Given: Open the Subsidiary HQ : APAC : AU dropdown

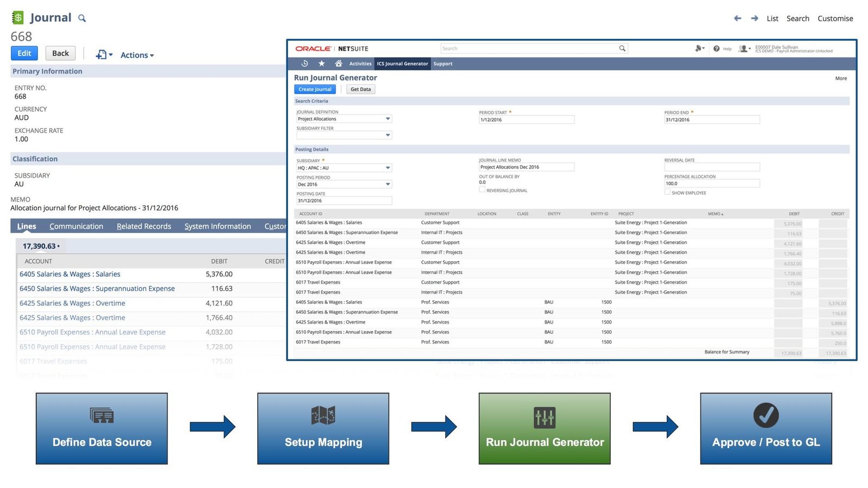Looking at the screenshot, I should point(344,168).
